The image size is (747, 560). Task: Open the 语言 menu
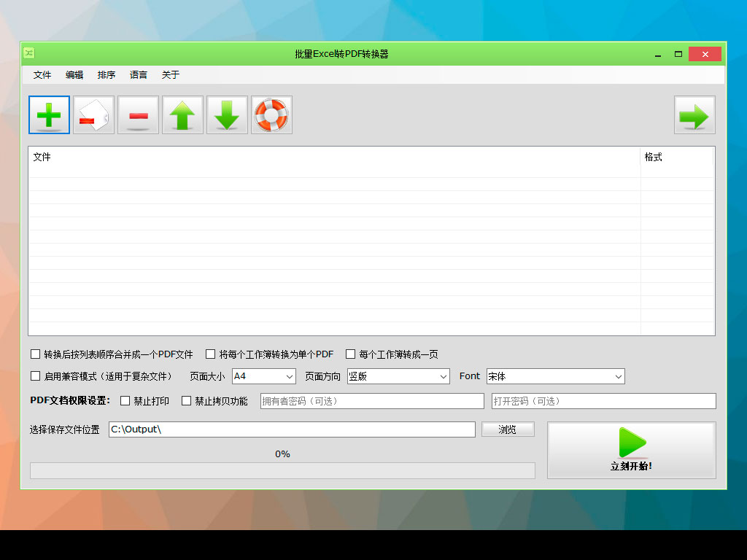[x=139, y=74]
